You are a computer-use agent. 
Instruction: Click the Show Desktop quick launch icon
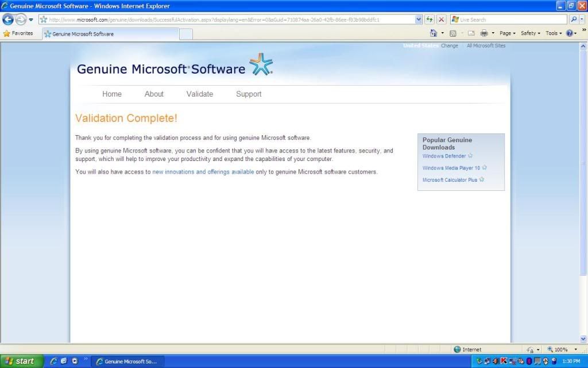point(64,361)
